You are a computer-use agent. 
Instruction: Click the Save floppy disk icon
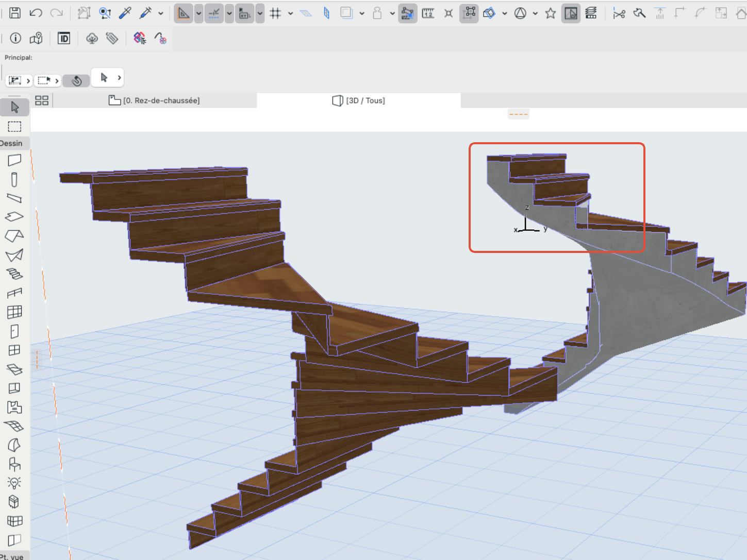pos(15,13)
